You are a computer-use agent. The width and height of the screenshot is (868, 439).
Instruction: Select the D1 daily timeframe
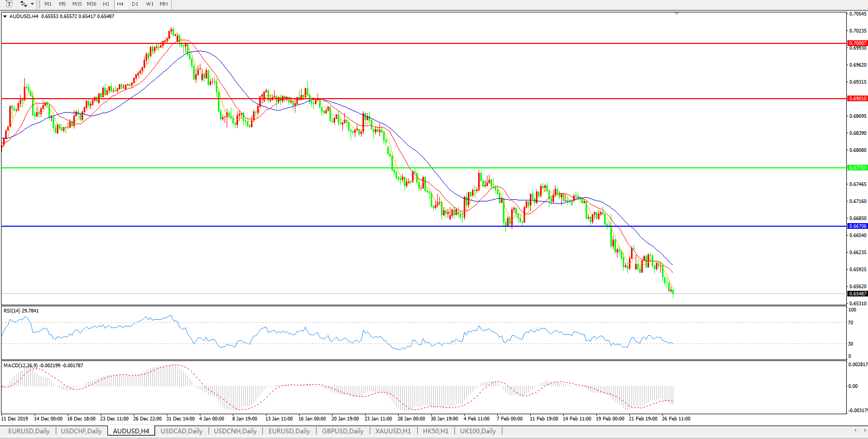click(x=135, y=4)
